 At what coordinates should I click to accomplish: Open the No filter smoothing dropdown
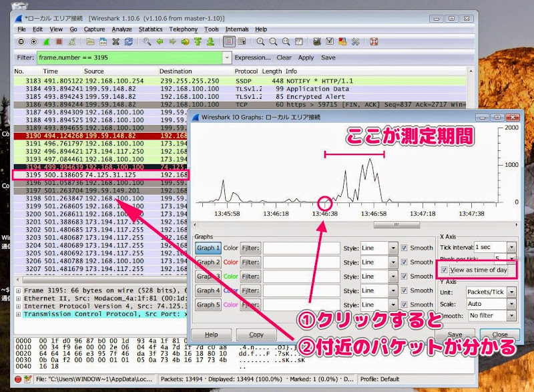click(x=511, y=316)
